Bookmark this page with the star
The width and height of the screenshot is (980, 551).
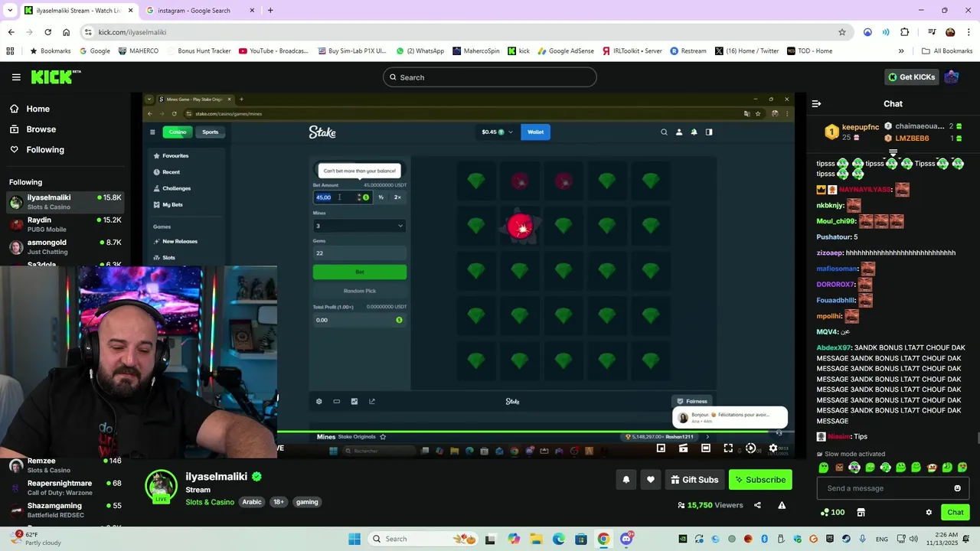[x=842, y=32]
